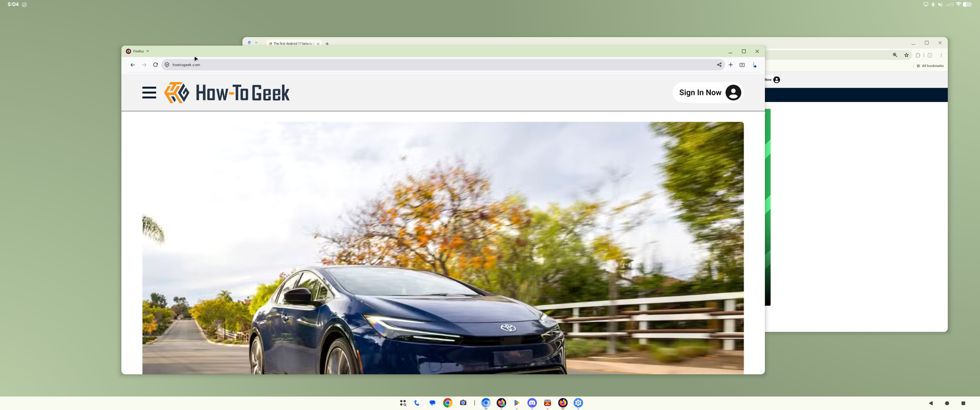The image size is (980, 410).
Task: Select the Android 17 beta tab in Chrome
Action: [293, 43]
